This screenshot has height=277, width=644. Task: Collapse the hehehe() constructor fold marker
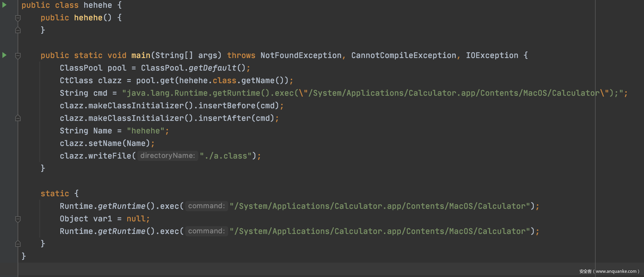pyautogui.click(x=18, y=18)
